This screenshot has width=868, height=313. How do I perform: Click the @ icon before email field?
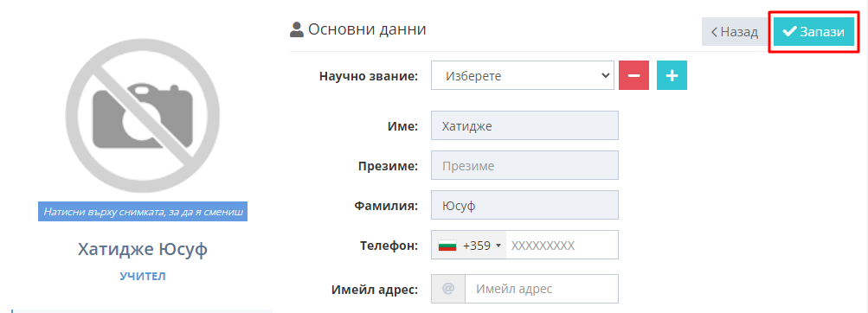point(447,289)
